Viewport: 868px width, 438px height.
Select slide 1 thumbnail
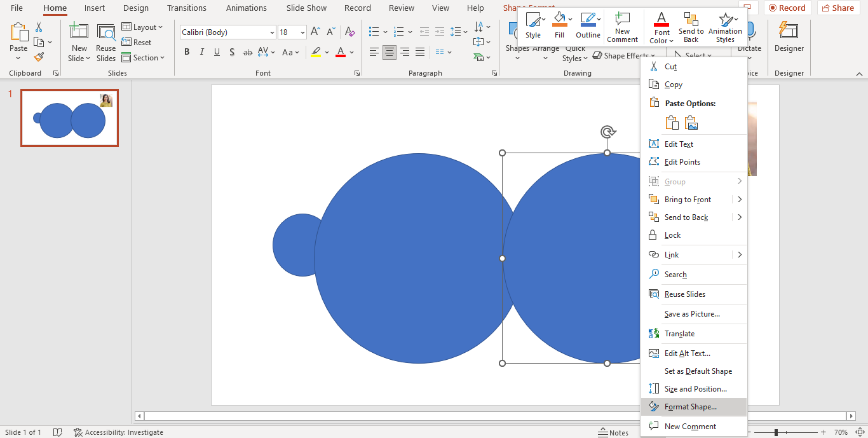[x=69, y=118]
